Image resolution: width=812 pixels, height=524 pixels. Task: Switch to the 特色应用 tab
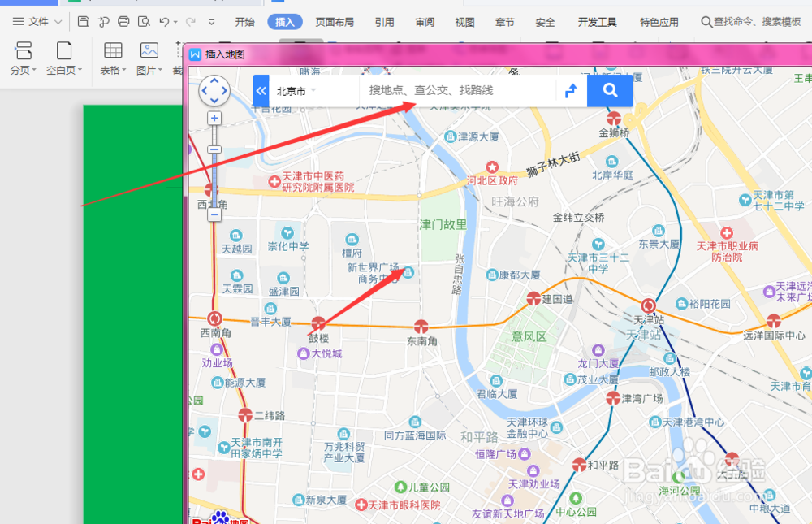(x=659, y=22)
